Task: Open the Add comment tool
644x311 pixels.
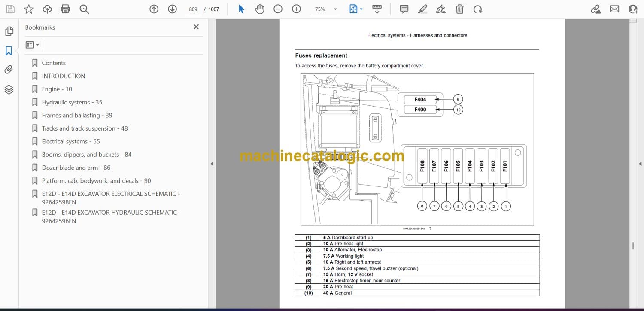Action: pos(404,9)
